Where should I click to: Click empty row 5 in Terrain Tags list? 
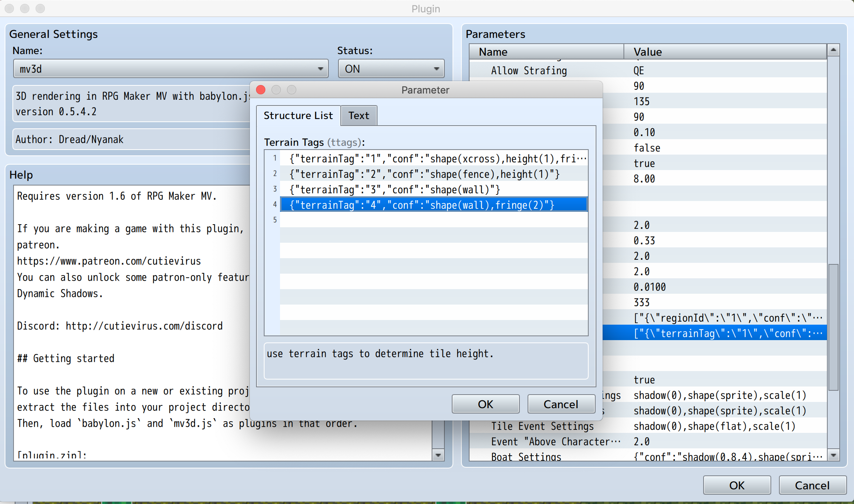click(433, 220)
